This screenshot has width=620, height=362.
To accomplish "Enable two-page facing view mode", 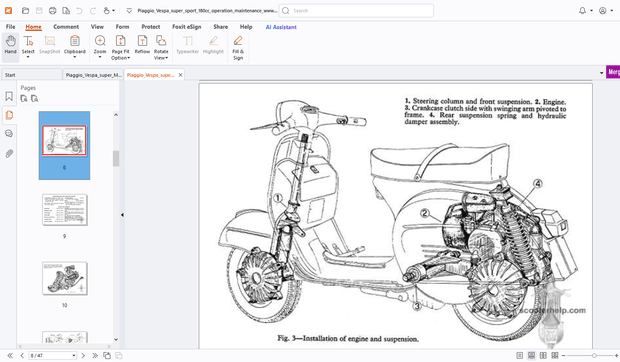I will (x=543, y=356).
